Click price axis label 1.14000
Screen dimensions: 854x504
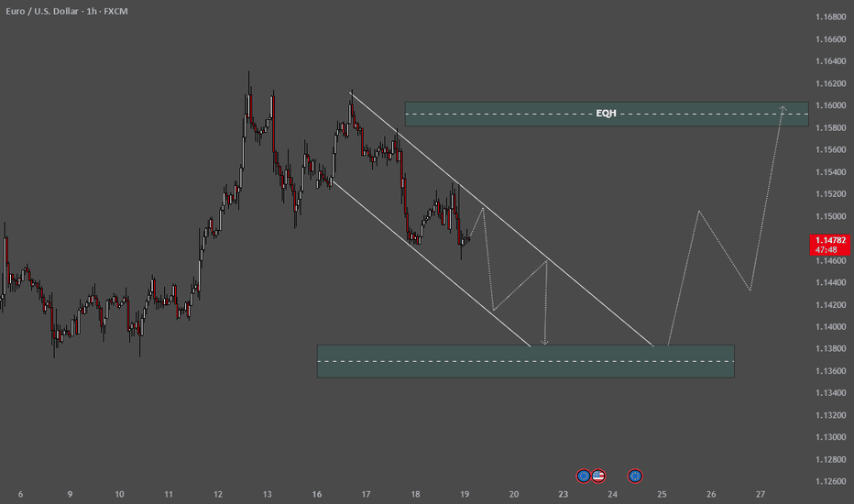[830, 326]
